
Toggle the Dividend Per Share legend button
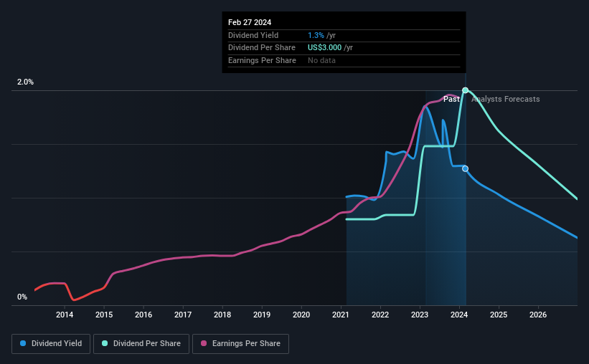141,344
